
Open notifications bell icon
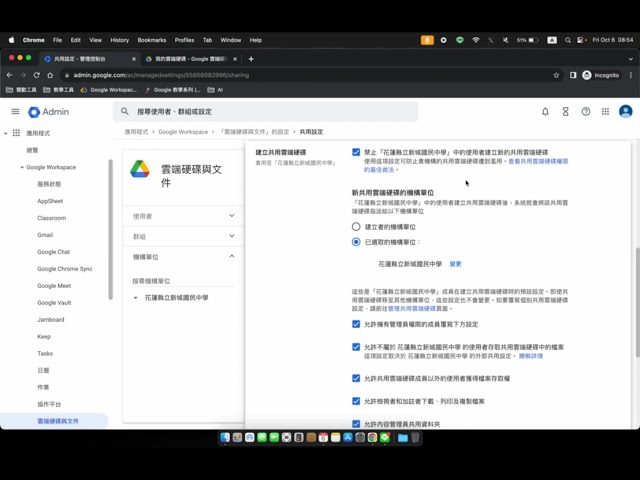point(545,111)
